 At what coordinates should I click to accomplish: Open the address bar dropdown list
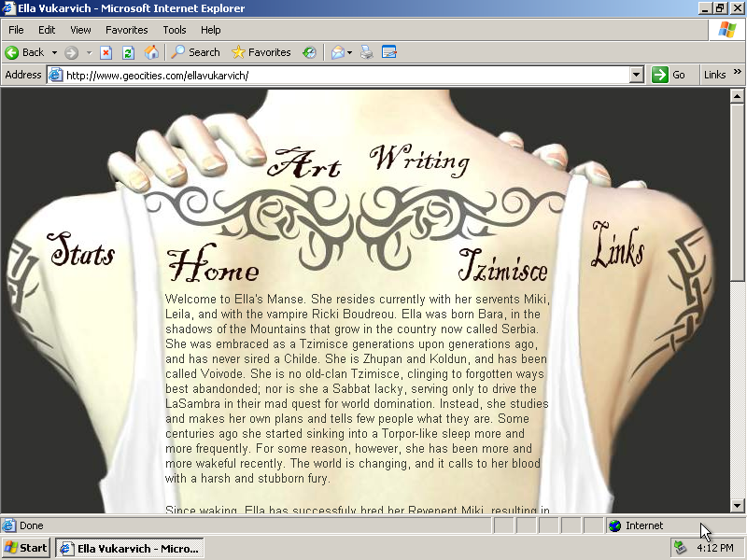[637, 75]
